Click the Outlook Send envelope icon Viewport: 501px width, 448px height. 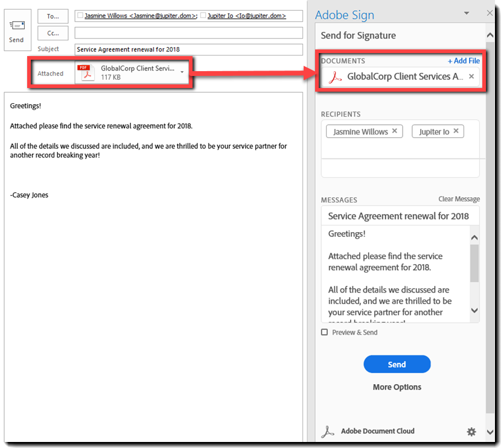[x=17, y=24]
